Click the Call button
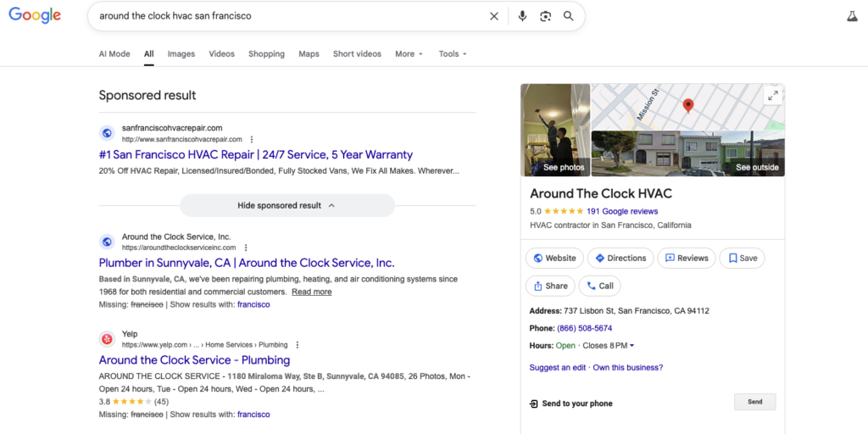Image resolution: width=868 pixels, height=434 pixels. click(600, 287)
